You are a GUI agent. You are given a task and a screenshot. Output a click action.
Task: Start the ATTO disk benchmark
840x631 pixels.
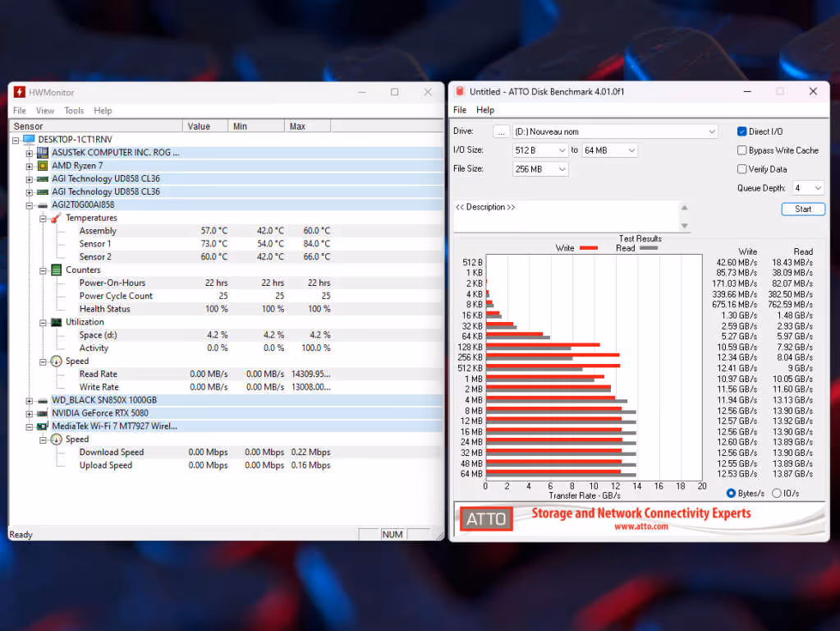[x=803, y=209]
